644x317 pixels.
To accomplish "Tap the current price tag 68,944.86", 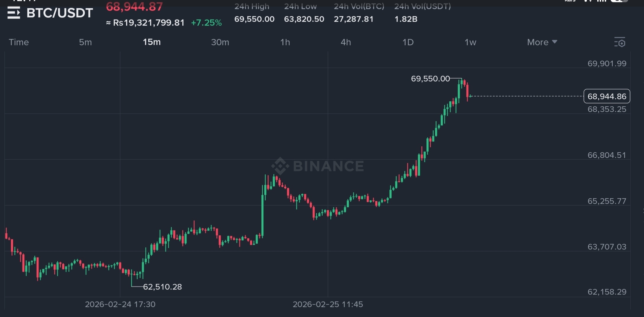I will click(607, 96).
